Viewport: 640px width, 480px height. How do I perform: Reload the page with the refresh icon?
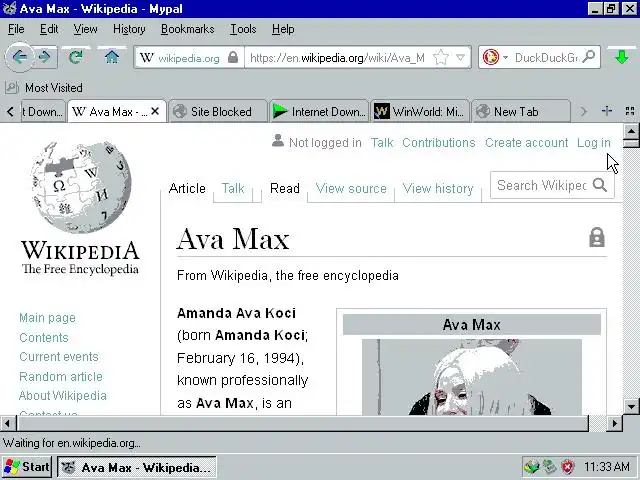(x=76, y=57)
